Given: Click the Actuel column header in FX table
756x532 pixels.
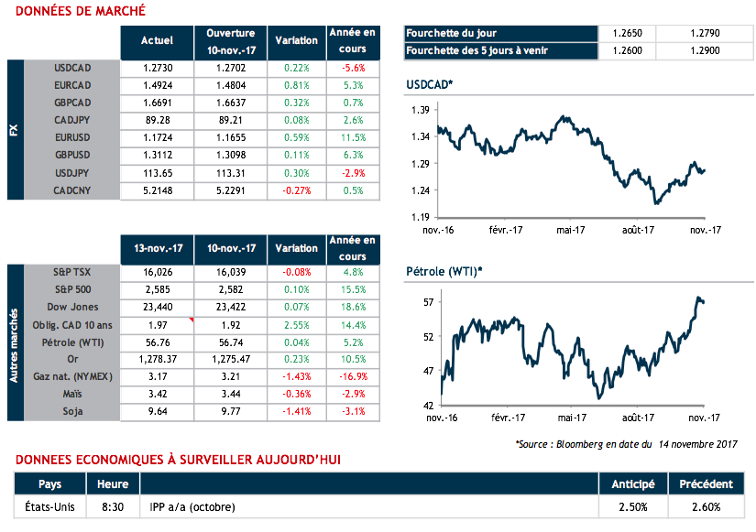Looking at the screenshot, I should coord(158,42).
